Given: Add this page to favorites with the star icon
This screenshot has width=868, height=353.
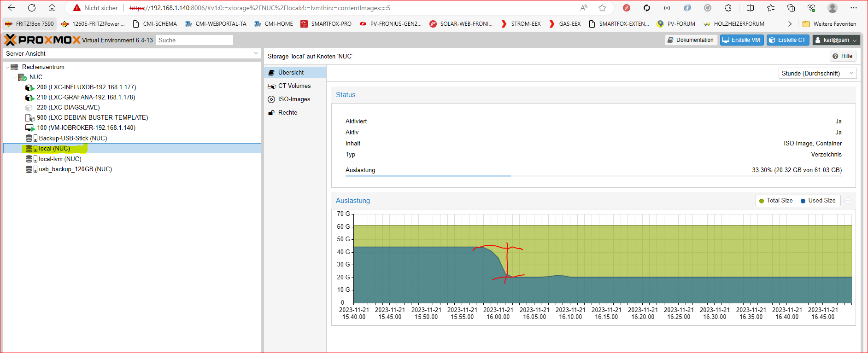Looking at the screenshot, I should point(602,8).
